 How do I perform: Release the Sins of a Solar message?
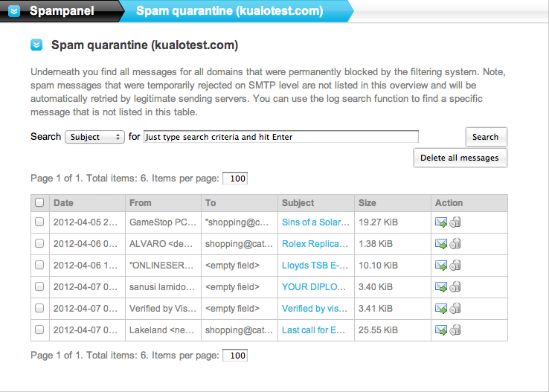441,222
